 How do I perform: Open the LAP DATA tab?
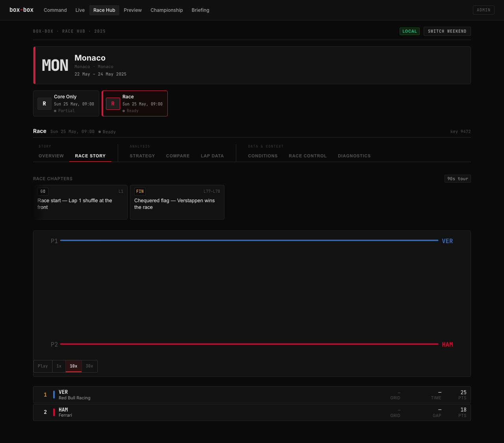click(x=212, y=156)
